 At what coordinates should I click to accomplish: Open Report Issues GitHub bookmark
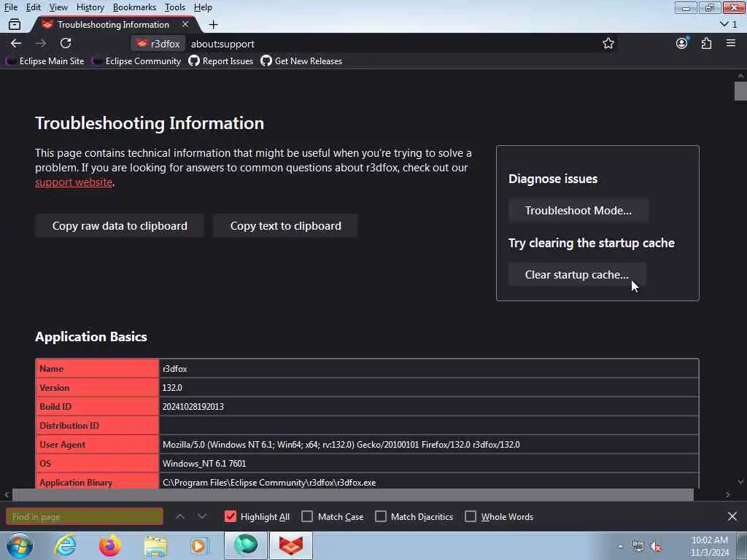[220, 61]
